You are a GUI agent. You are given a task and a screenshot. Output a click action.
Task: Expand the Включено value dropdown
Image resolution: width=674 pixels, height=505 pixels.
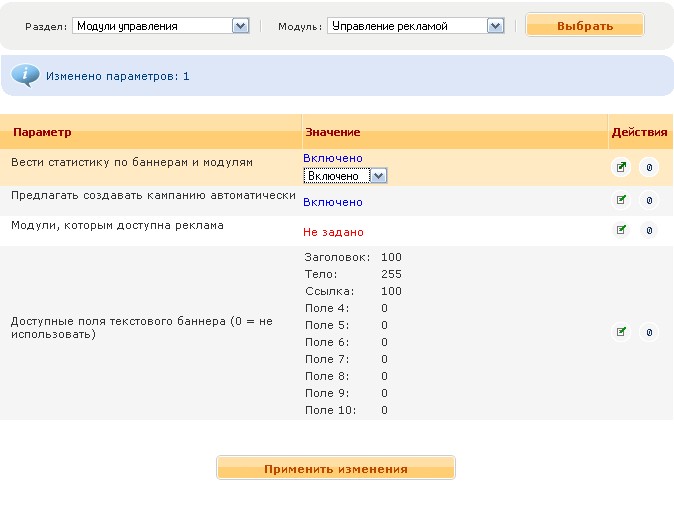pyautogui.click(x=377, y=176)
